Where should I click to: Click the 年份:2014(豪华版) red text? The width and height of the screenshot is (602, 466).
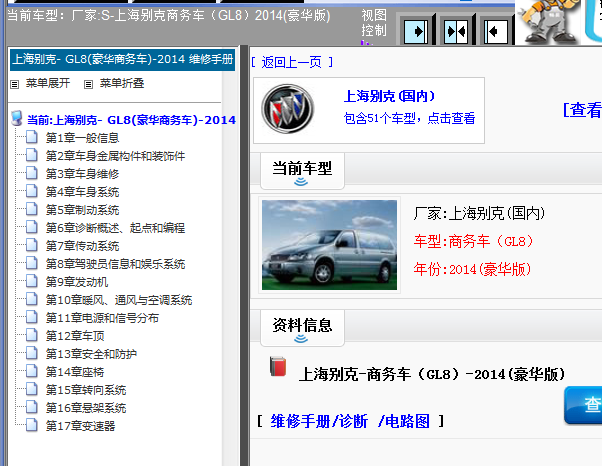472,269
